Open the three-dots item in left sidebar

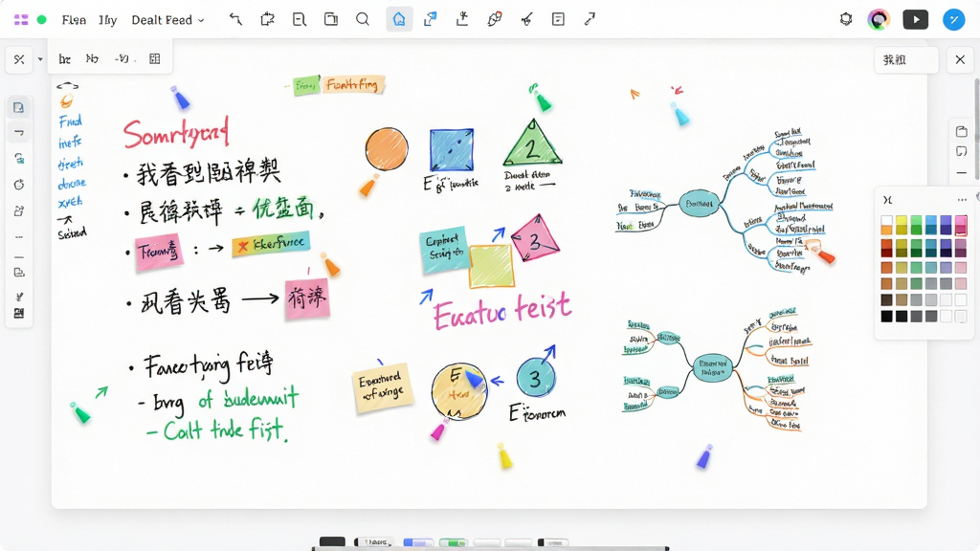point(19,237)
